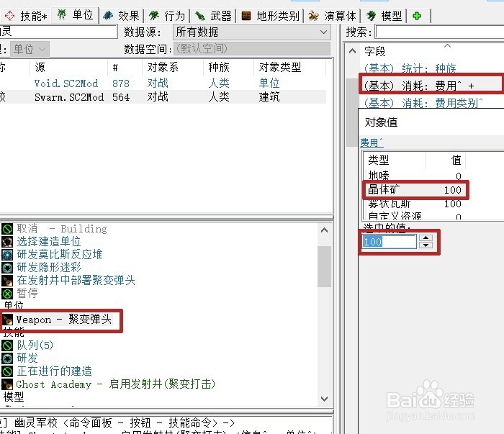Select the 自定义资源 row
Screen dimensions: 504x434
point(415,216)
